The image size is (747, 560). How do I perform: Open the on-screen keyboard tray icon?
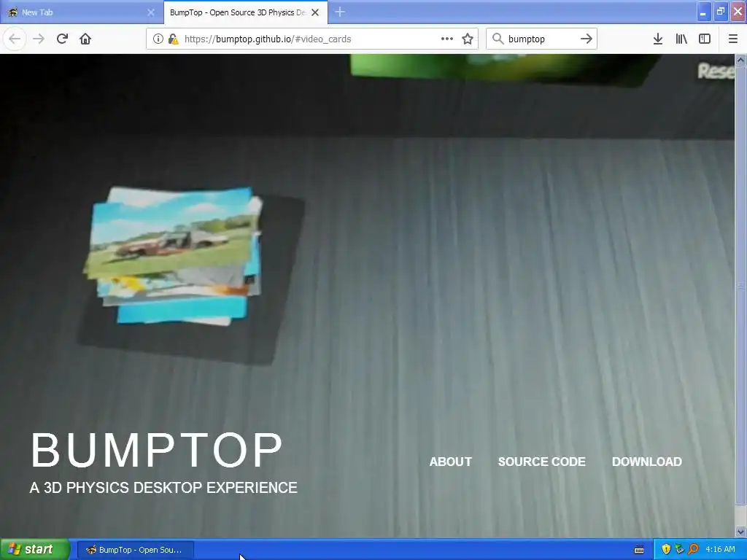click(639, 550)
